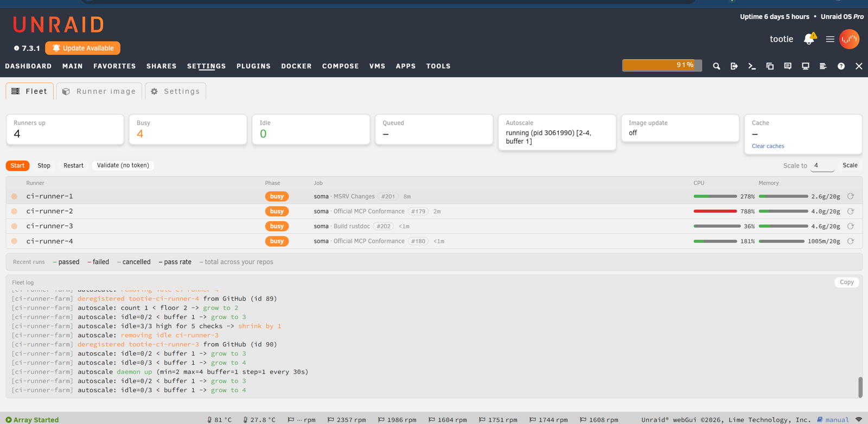
Task: Click the file manager windows icon
Action: [770, 66]
